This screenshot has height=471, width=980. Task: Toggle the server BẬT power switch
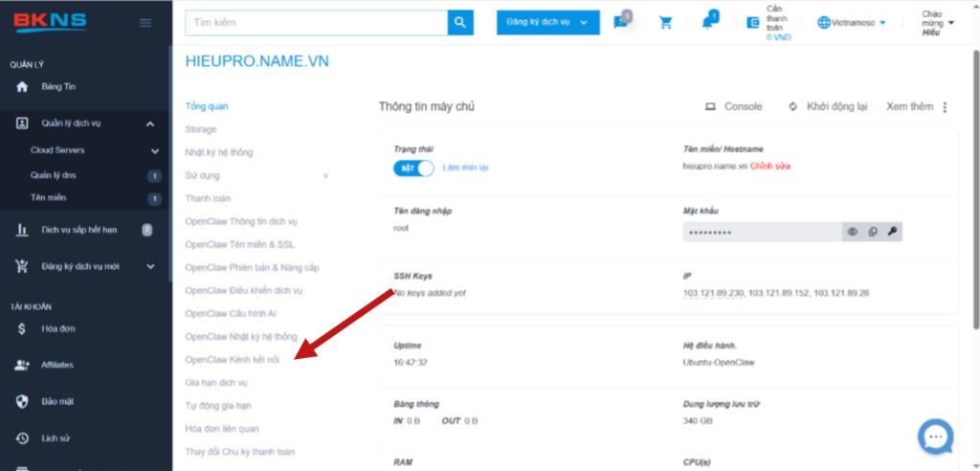point(413,168)
